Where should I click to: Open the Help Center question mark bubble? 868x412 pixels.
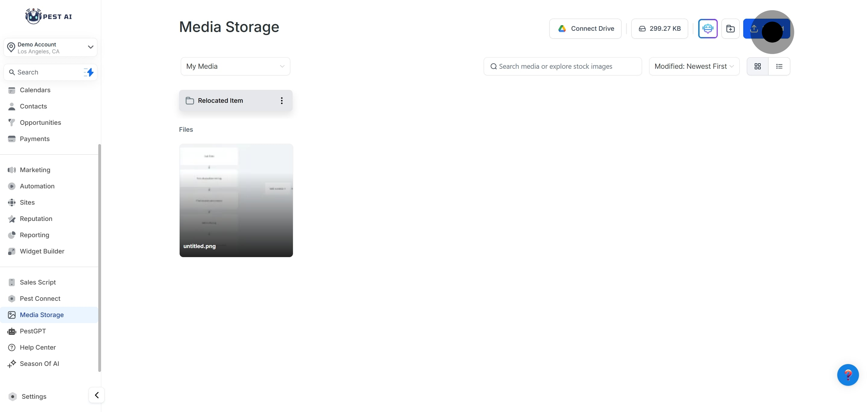pos(848,375)
